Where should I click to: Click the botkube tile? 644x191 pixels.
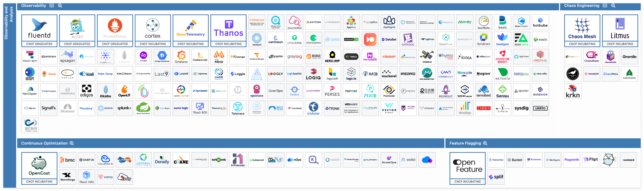pos(540,22)
